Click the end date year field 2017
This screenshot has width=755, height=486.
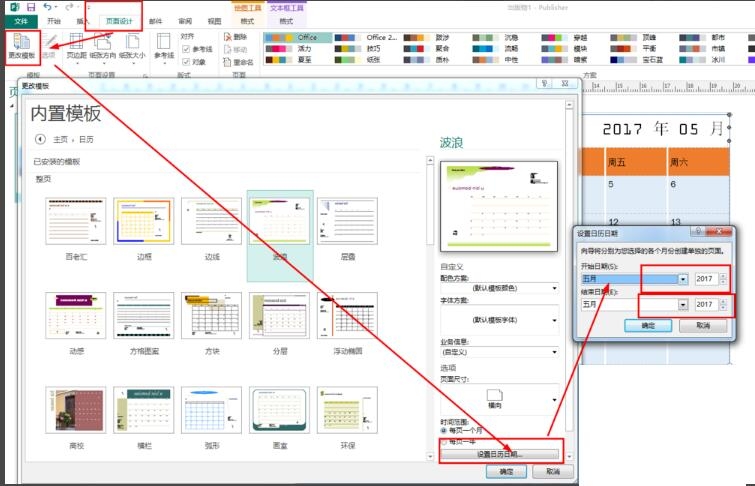pos(706,304)
